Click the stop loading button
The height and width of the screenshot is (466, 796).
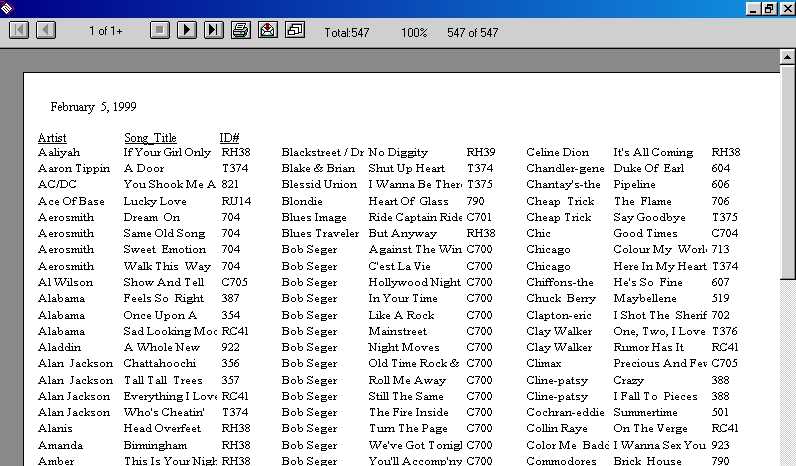click(160, 31)
